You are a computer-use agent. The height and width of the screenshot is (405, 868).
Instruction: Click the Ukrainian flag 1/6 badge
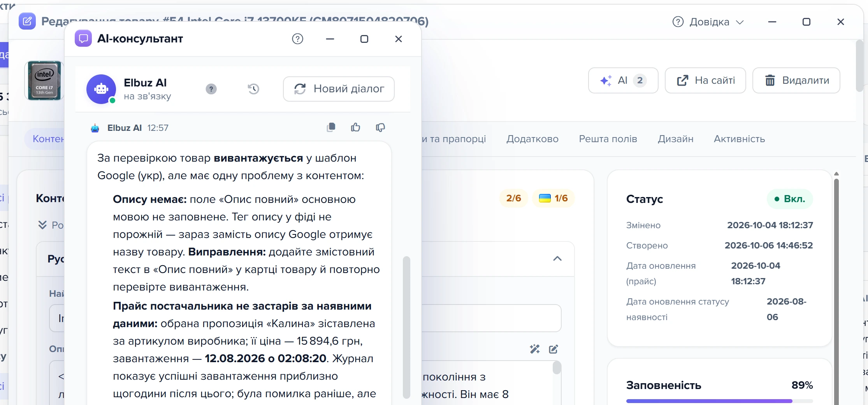(553, 198)
